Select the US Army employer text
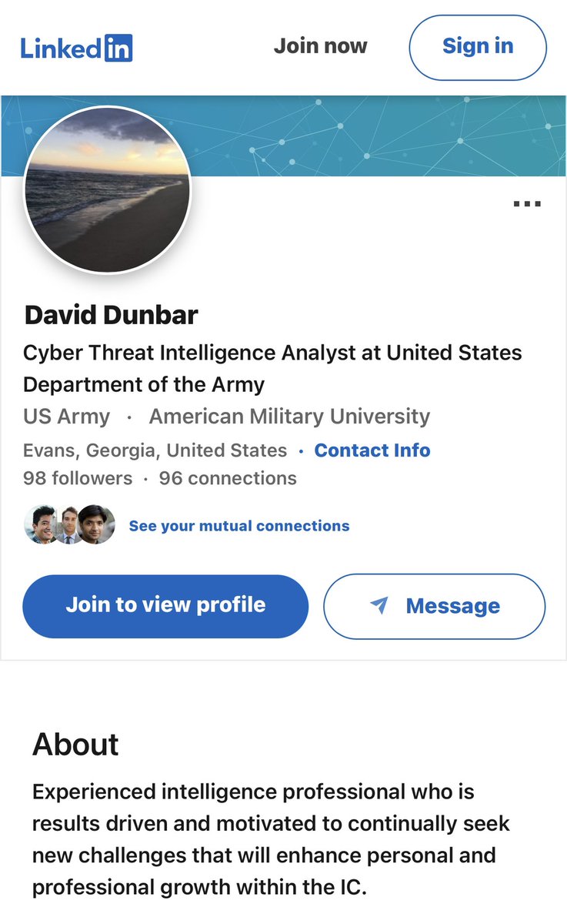 coord(66,417)
